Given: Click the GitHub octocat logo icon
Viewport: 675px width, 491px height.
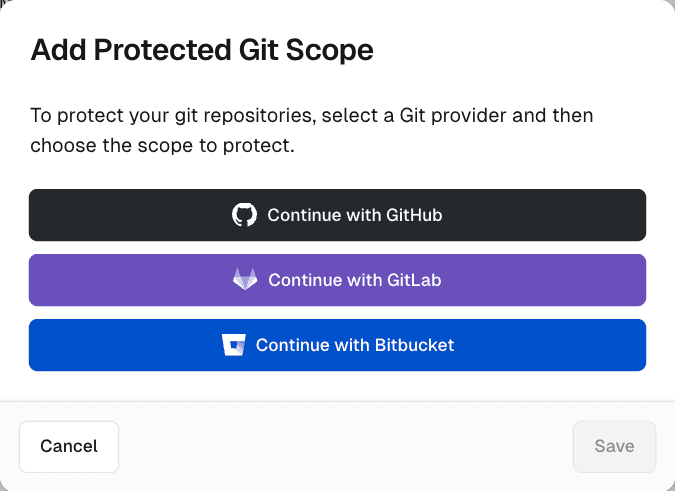Looking at the screenshot, I should 244,215.
